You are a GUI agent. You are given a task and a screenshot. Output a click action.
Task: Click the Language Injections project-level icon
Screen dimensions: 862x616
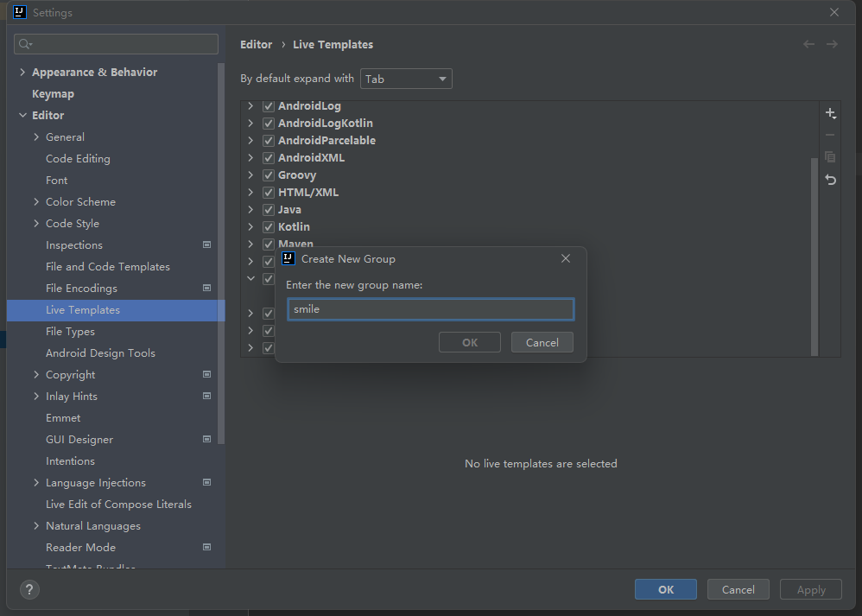pyautogui.click(x=206, y=482)
